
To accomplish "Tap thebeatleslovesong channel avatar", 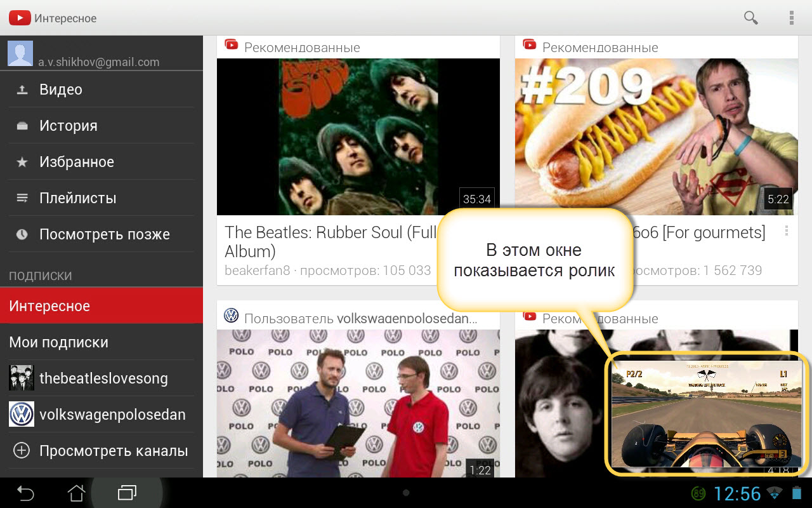I will click(22, 378).
